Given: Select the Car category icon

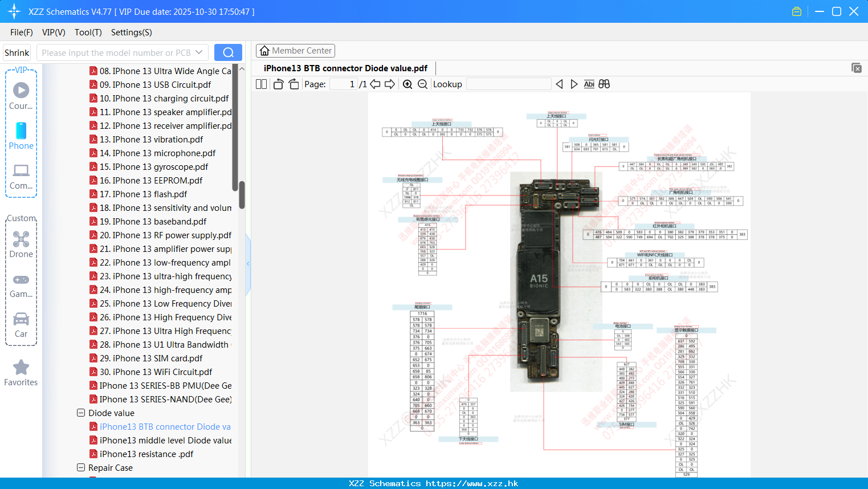Looking at the screenshot, I should pos(21,325).
